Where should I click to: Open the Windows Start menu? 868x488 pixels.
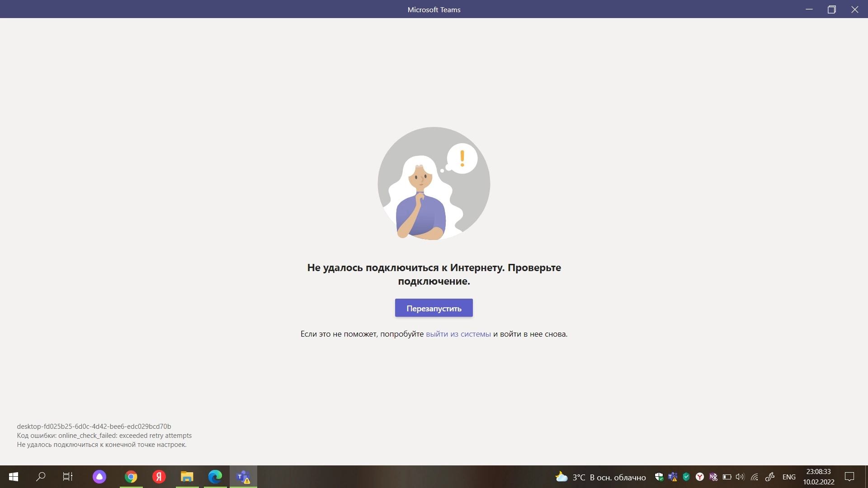tap(14, 477)
